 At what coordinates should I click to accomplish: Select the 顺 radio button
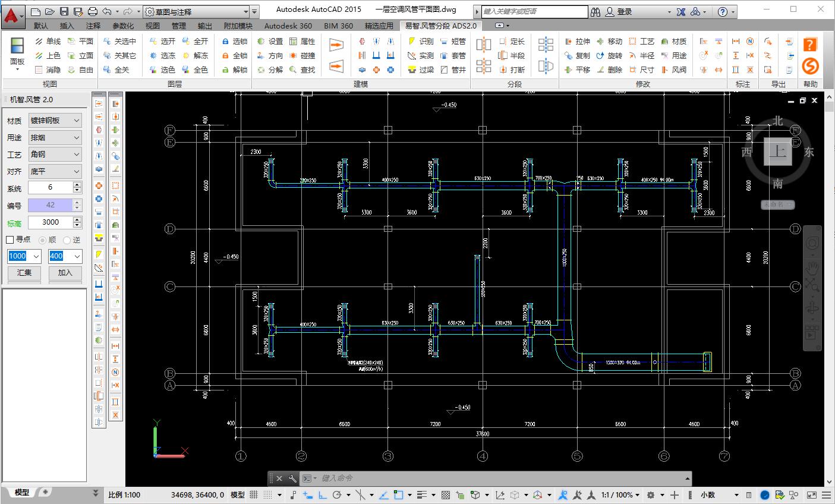pyautogui.click(x=43, y=240)
